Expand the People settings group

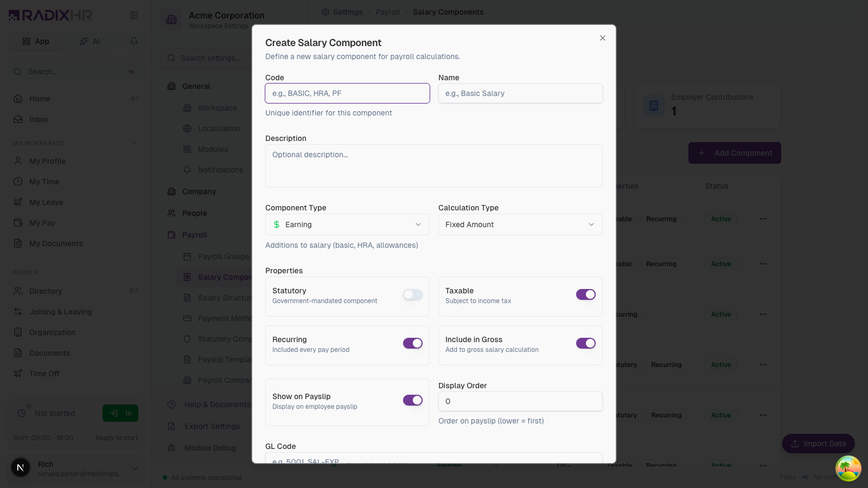point(194,213)
